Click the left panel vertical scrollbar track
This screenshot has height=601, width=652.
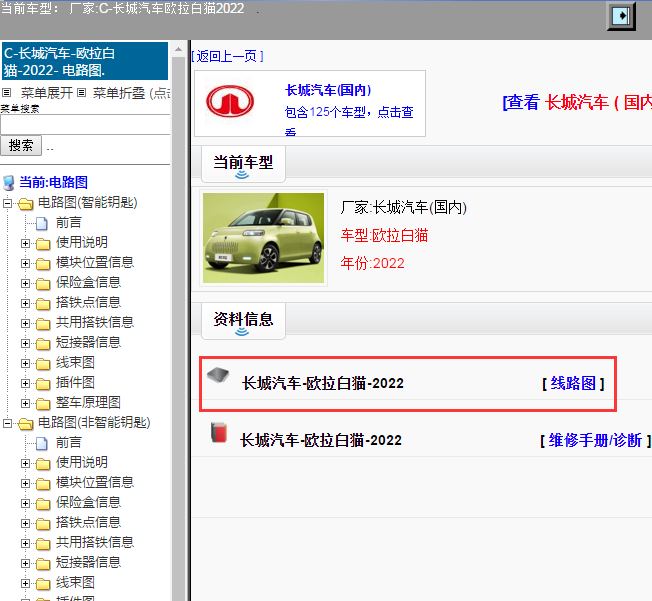[x=178, y=329]
